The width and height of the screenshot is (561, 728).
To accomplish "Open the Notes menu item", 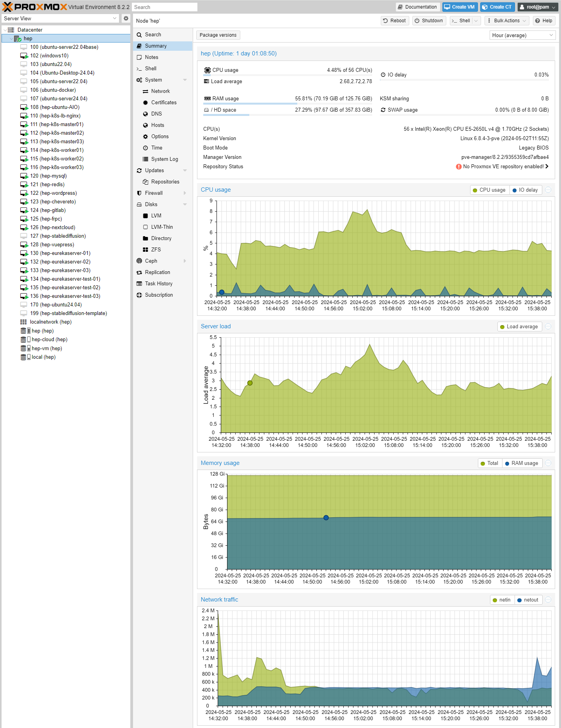I will [x=163, y=57].
